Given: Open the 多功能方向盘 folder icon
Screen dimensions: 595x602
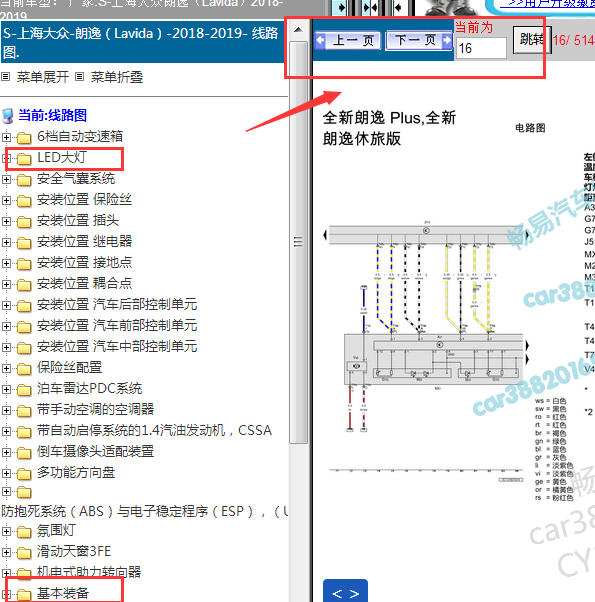Looking at the screenshot, I should [x=24, y=473].
